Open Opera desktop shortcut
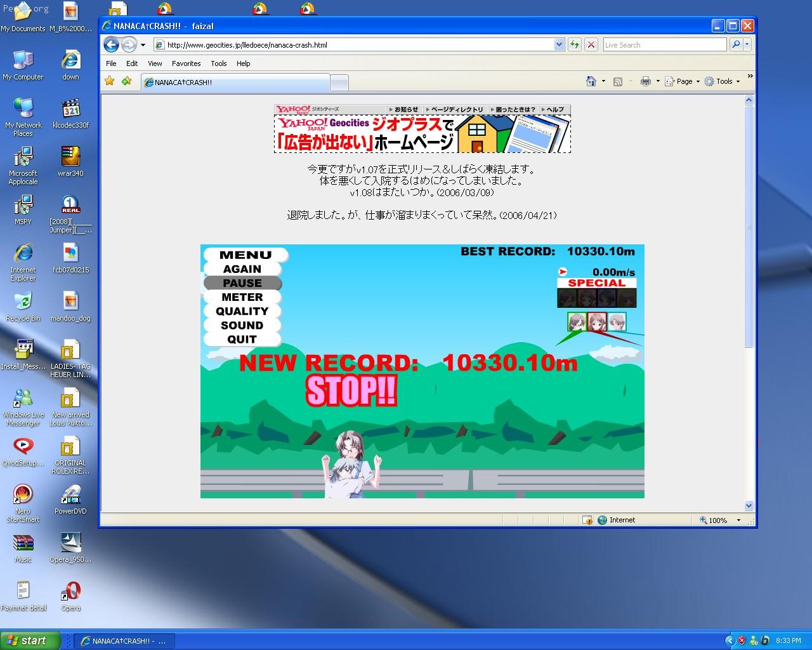812x650 pixels. pos(70,597)
